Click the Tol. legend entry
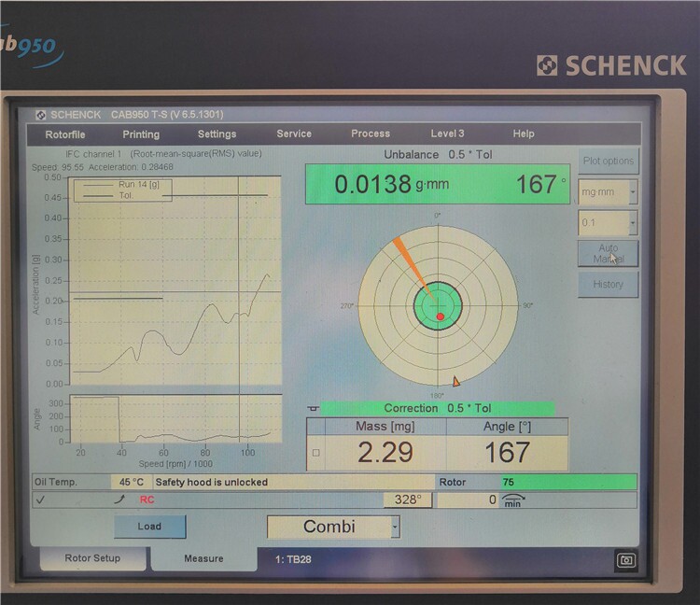700x605 pixels. tap(108, 195)
